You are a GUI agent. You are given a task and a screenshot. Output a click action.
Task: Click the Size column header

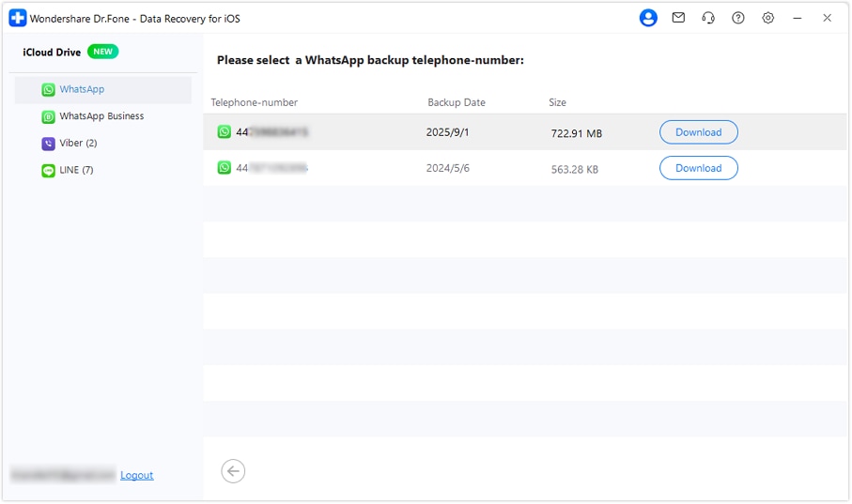tap(557, 102)
